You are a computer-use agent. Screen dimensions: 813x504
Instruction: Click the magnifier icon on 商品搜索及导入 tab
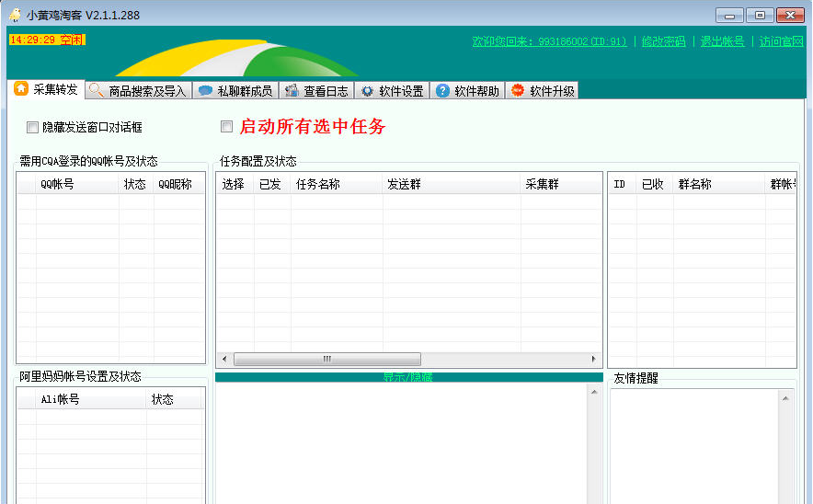pyautogui.click(x=96, y=90)
